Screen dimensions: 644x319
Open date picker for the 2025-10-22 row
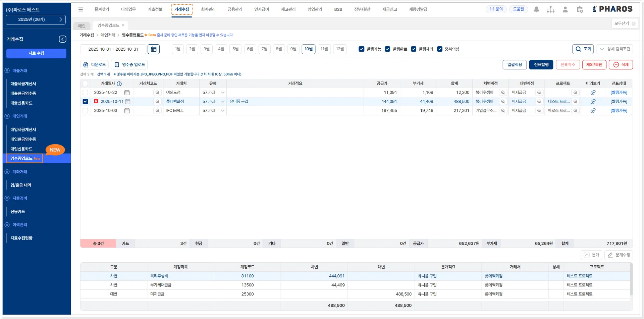click(x=127, y=93)
